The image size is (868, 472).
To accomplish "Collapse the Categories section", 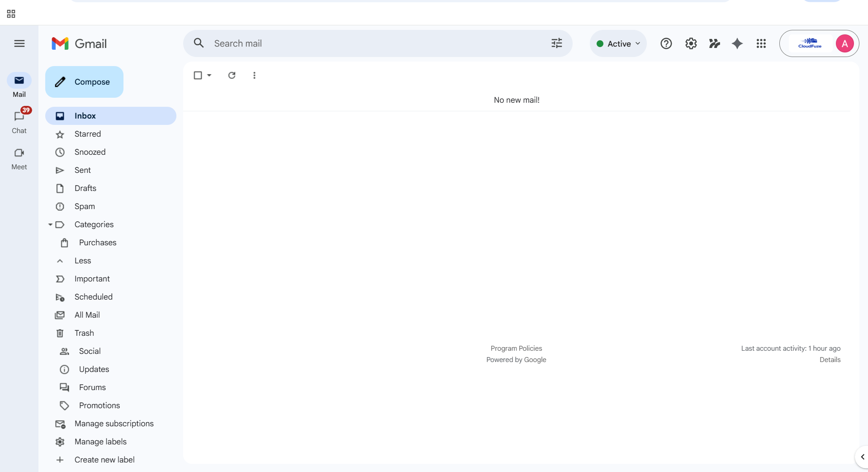I will 50,224.
